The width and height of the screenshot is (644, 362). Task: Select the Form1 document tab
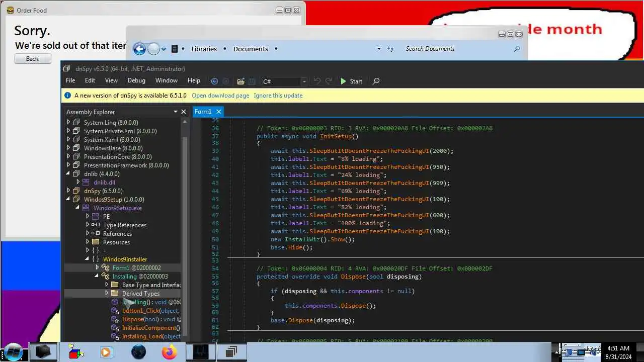tap(203, 112)
